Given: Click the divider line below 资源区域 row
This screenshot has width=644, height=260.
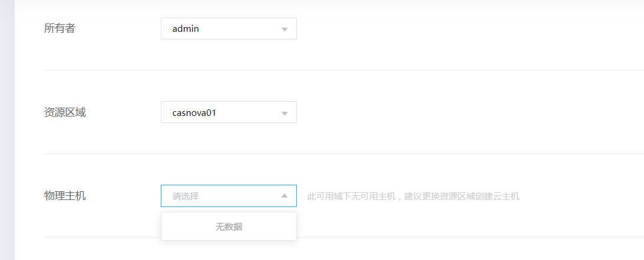Looking at the screenshot, I should 342,154.
